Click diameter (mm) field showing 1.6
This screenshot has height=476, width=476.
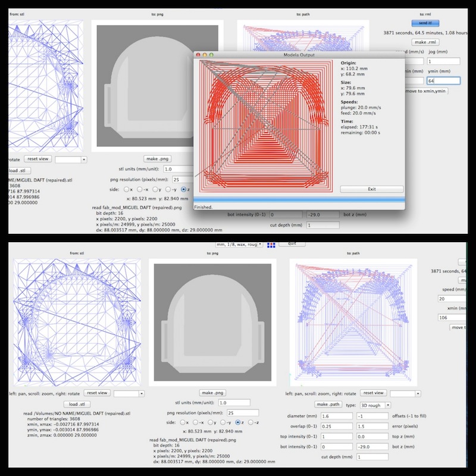click(337, 416)
